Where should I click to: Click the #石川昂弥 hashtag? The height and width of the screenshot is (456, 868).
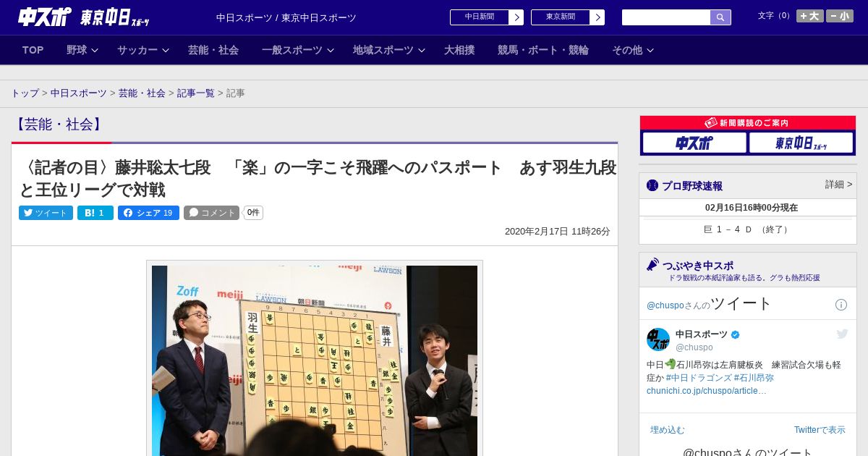tap(754, 378)
